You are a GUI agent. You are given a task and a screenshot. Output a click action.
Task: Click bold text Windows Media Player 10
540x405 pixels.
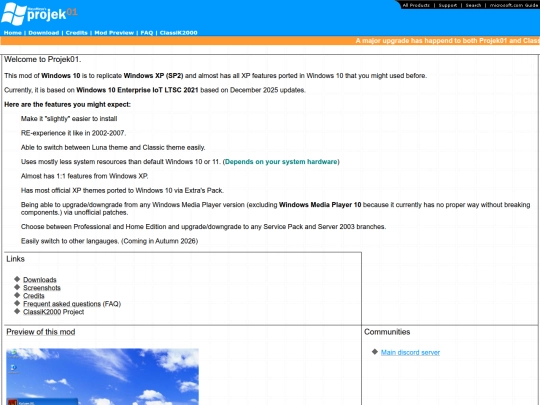pyautogui.click(x=320, y=205)
